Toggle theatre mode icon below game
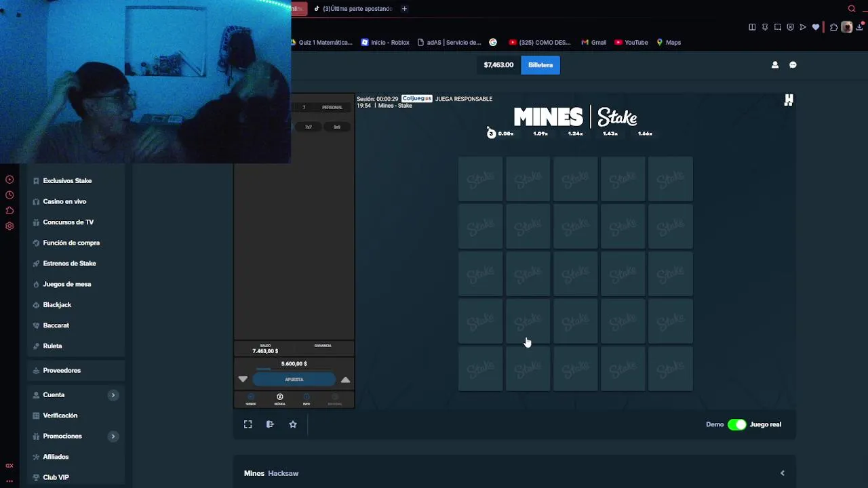Image resolution: width=868 pixels, height=488 pixels. (x=270, y=424)
